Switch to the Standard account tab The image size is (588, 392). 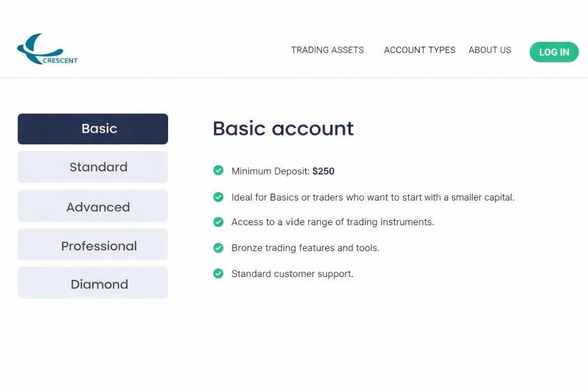coord(93,167)
